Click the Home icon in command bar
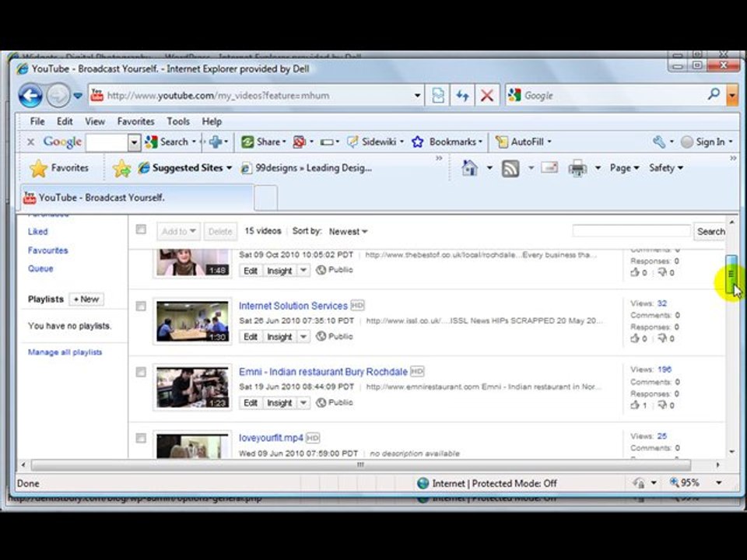Viewport: 747px width, 560px height. pos(470,168)
